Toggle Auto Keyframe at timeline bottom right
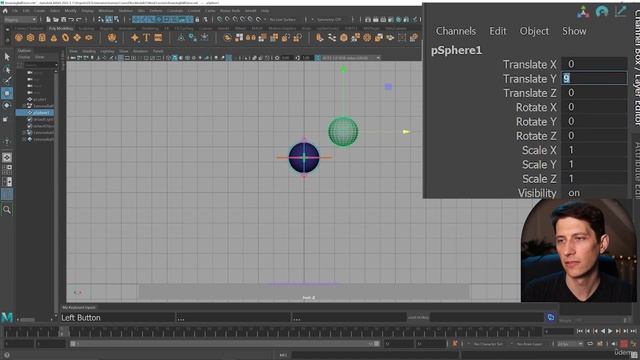This screenshot has width=640, height=360. (624, 344)
